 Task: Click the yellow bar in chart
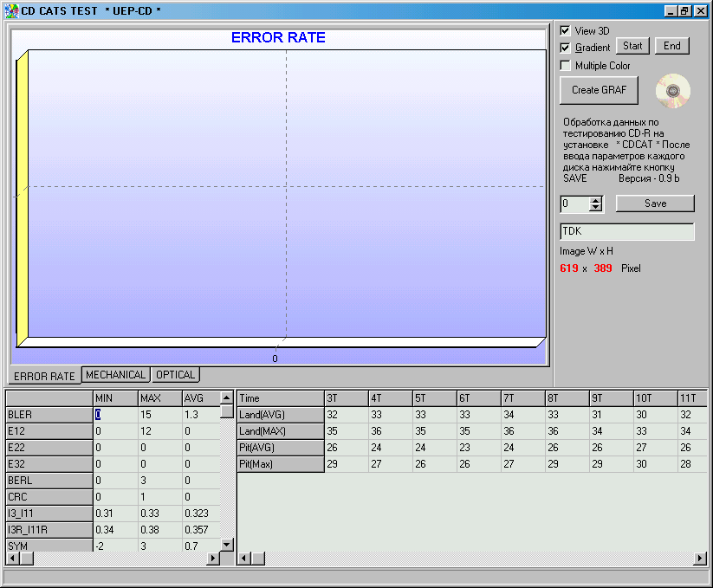tap(23, 198)
